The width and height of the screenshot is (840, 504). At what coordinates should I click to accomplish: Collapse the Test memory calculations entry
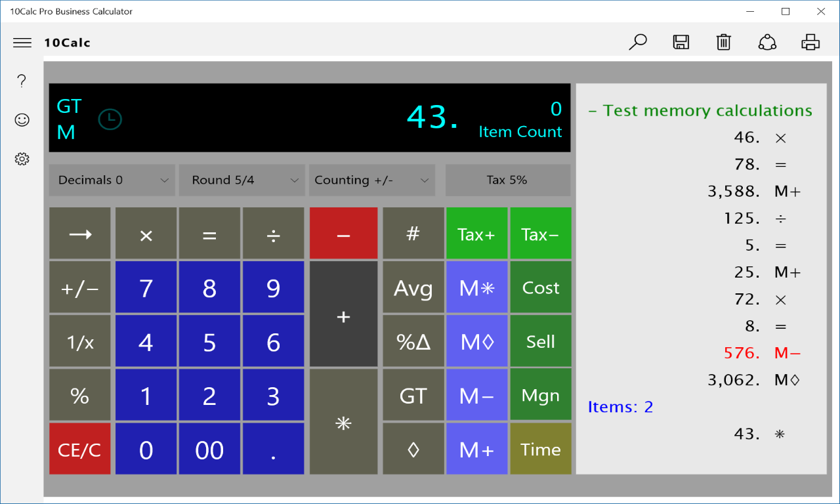[x=591, y=110]
